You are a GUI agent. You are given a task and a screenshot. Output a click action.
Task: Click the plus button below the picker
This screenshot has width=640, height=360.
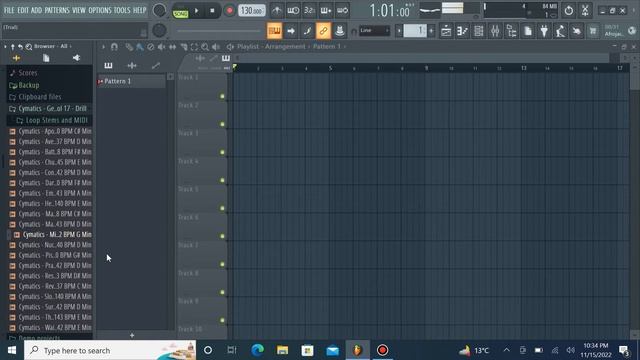coord(132,335)
